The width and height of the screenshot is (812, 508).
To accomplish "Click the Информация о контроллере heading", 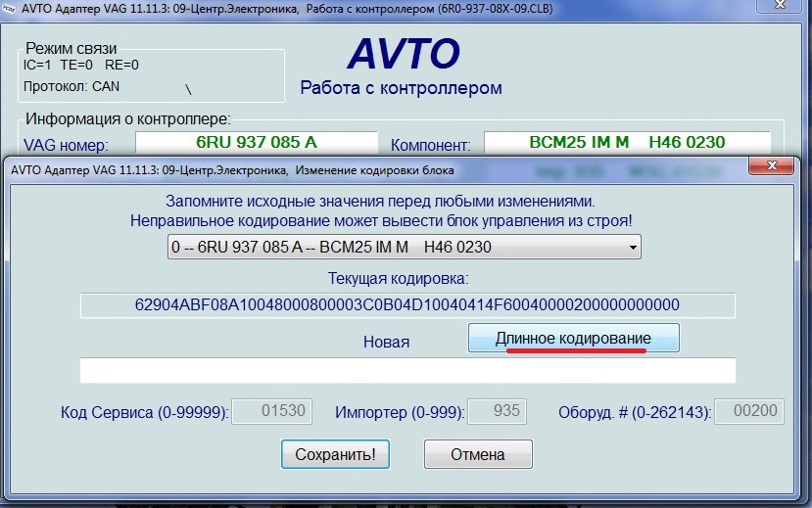I will (x=128, y=119).
